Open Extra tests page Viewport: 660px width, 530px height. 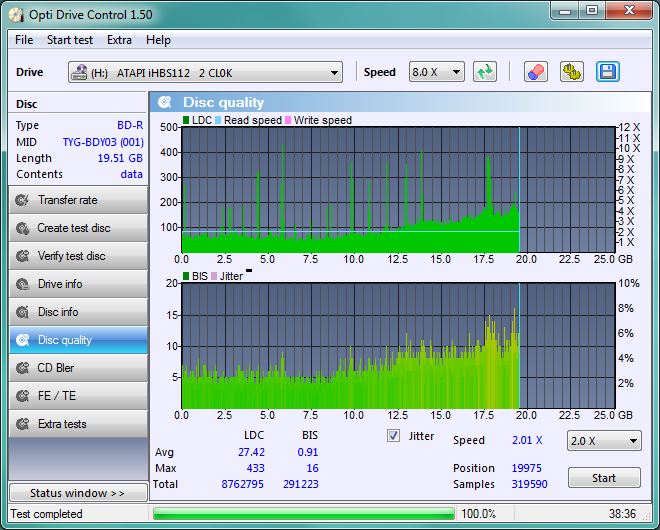pyautogui.click(x=78, y=424)
